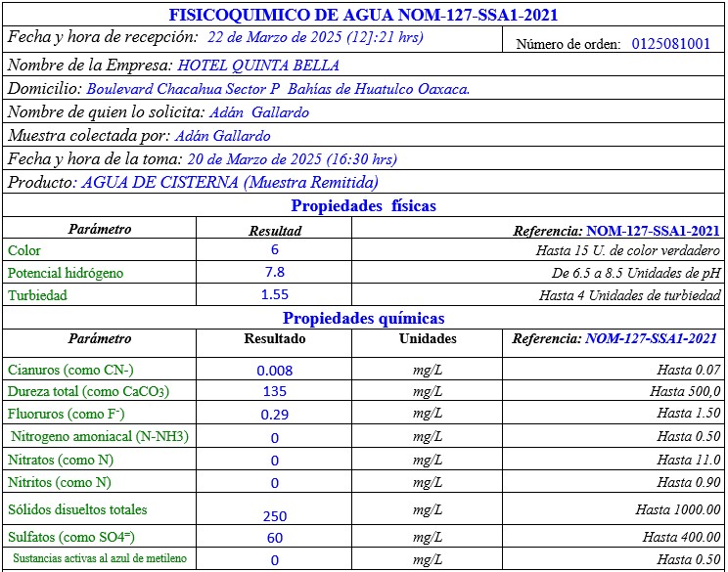
Task: Click reference 'Hasta 4 Unidades de turbiedad'
Action: 629,295
